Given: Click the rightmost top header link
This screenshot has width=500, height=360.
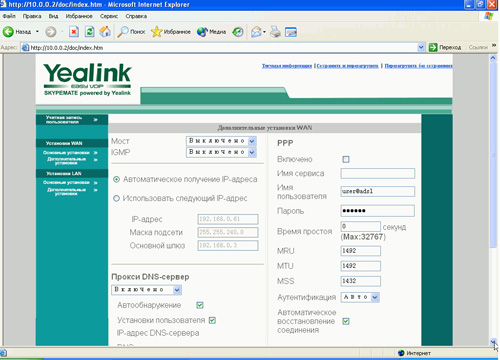Looking at the screenshot, I should 418,66.
